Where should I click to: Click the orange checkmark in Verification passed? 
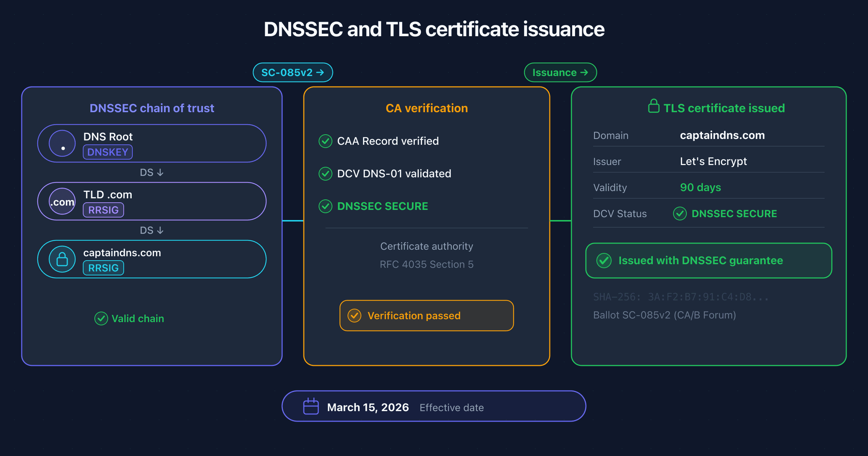(x=355, y=315)
